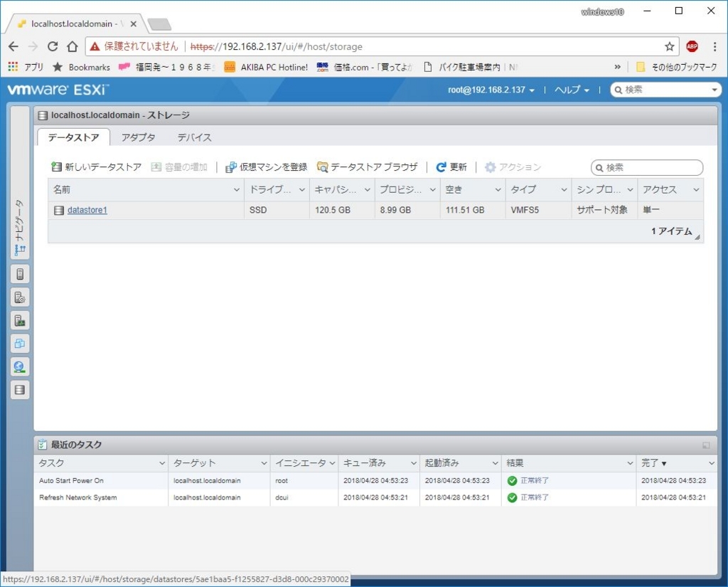728x587 pixels.
Task: Select the Auto Start Power On task
Action: [375, 480]
